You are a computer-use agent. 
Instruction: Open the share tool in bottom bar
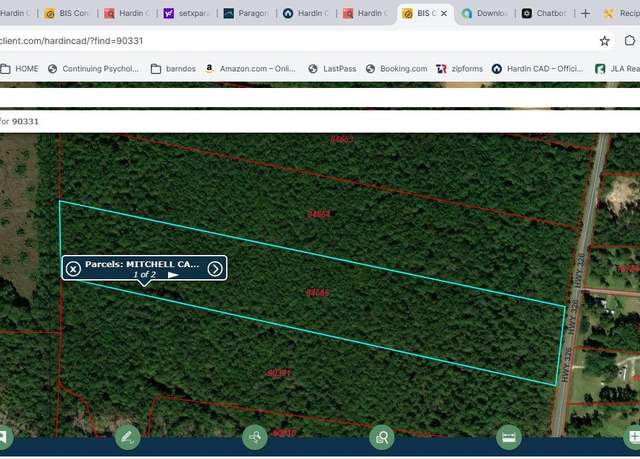tap(255, 437)
